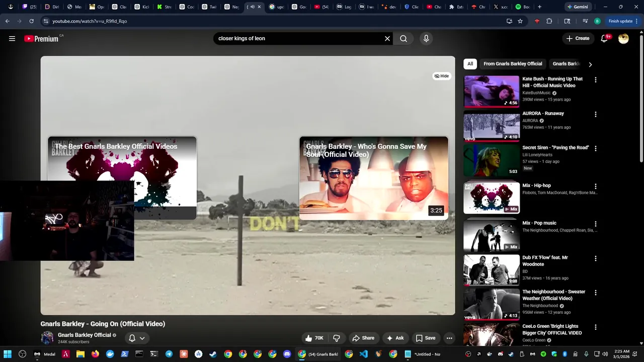Switch to the Extensions browser tab
The image size is (644, 362).
pyautogui.click(x=457, y=7)
